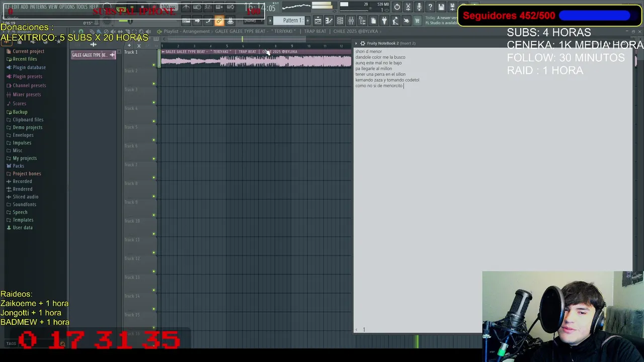Expand the Backup folder
This screenshot has height=362, width=644.
[20, 112]
